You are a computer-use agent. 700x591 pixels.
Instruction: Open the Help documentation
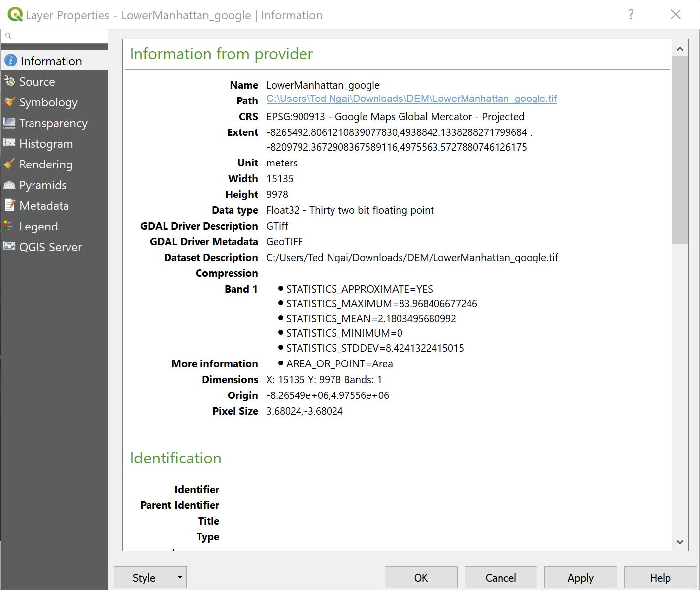660,577
